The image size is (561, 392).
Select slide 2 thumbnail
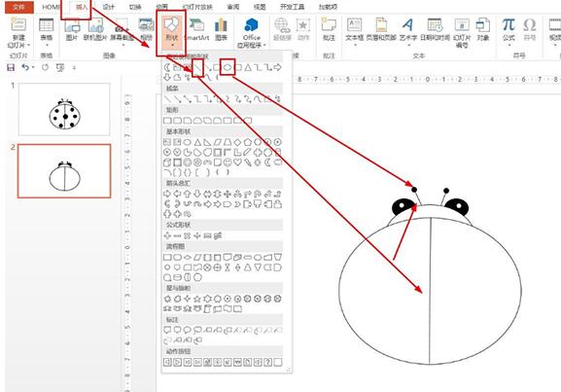64,171
